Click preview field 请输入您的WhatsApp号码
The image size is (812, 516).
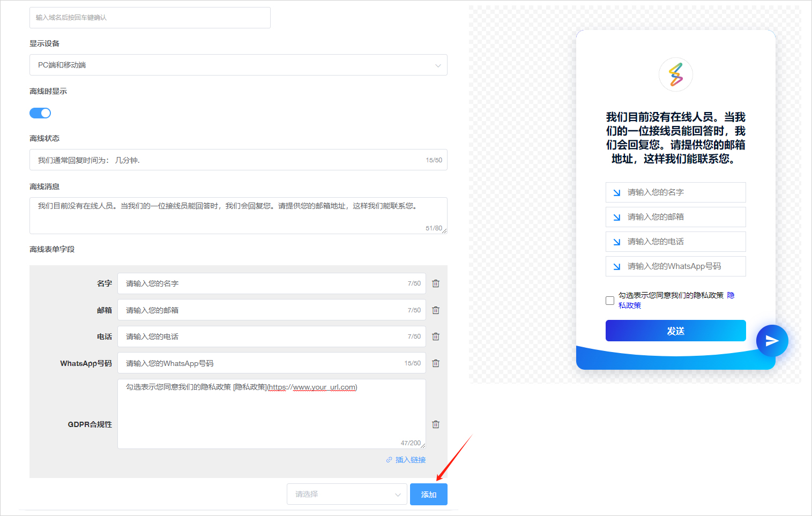pos(676,266)
